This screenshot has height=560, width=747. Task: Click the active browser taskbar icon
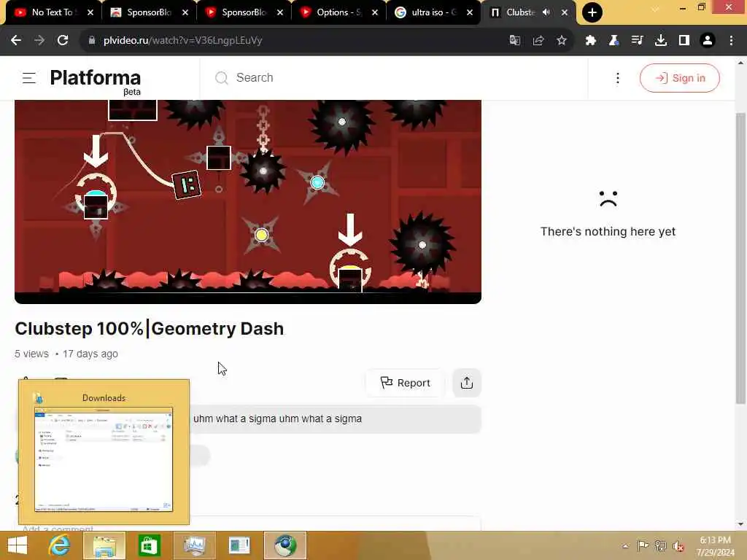(285, 545)
